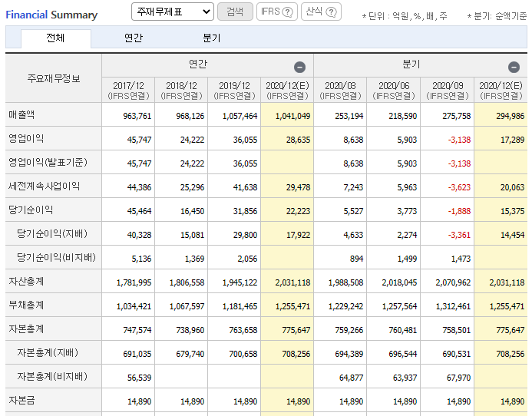The width and height of the screenshot is (532, 416).
Task: Click the 자본금 row label
Action: pos(21,400)
